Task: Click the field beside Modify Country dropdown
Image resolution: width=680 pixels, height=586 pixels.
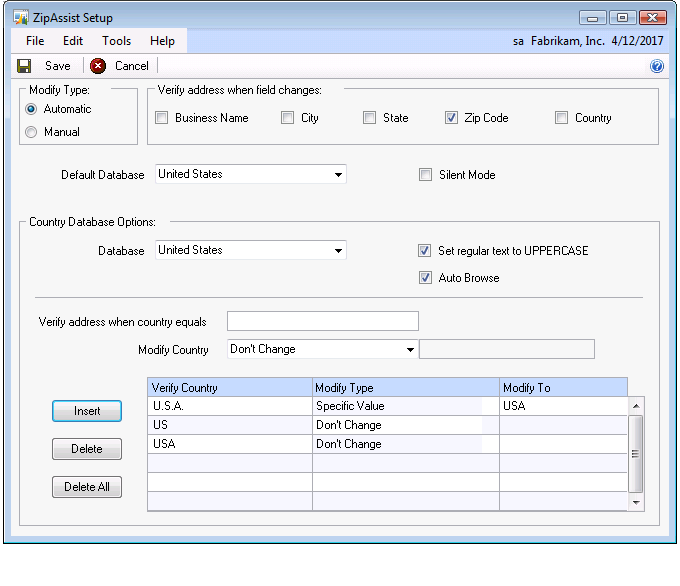Action: click(507, 349)
